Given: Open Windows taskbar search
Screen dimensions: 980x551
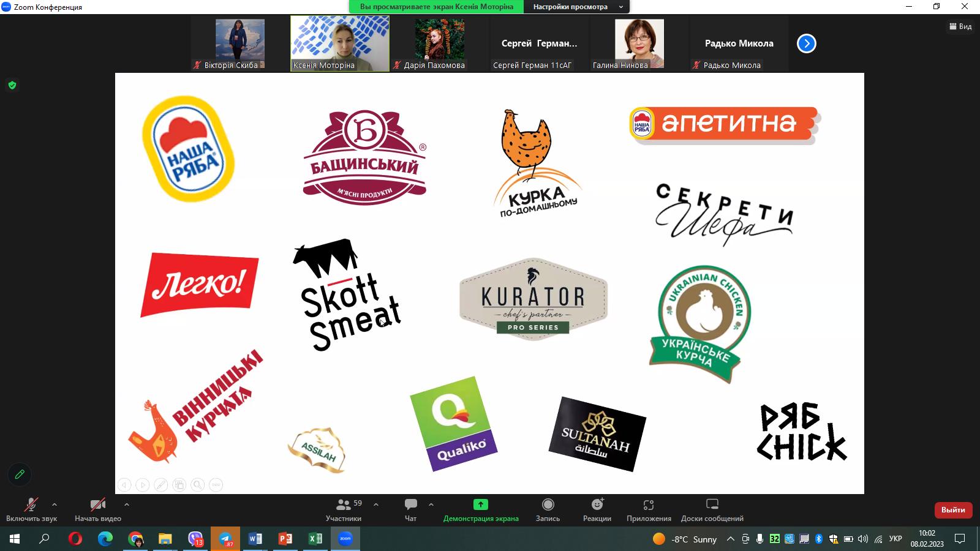Looking at the screenshot, I should 45,539.
